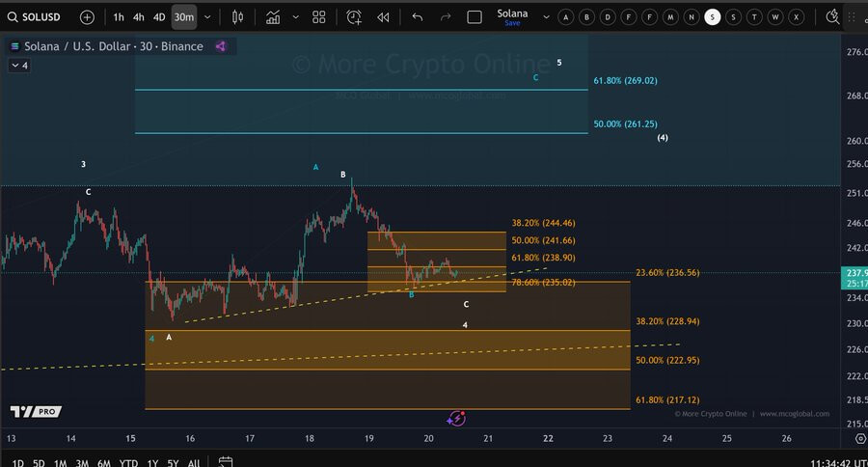Select the circled W quick-symbol button
868x467 pixels.
pos(775,17)
